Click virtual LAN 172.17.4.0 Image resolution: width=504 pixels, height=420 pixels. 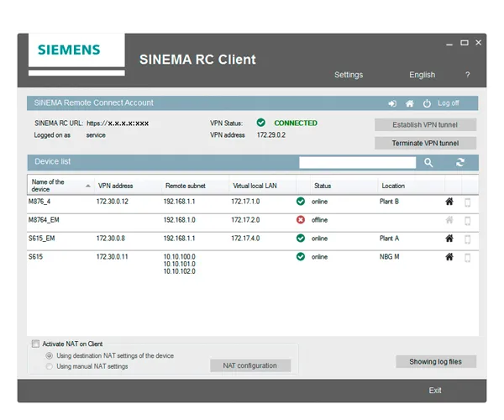[x=245, y=238]
